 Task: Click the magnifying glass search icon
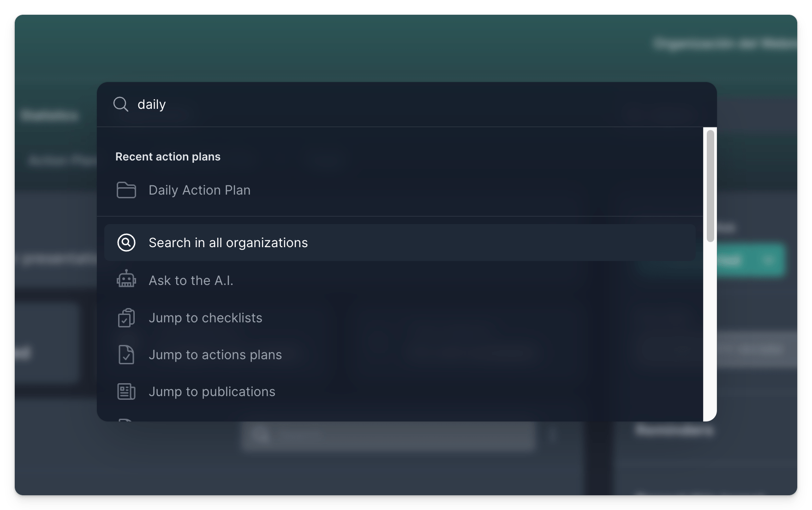[x=121, y=104]
